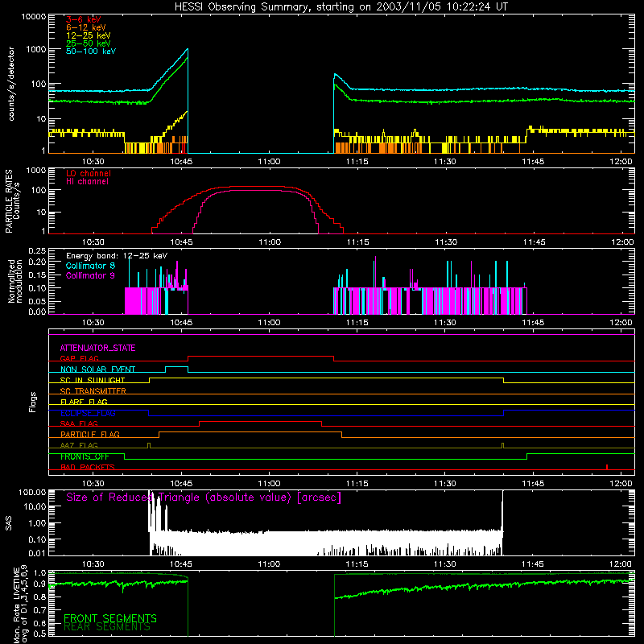Click the Normalized modulation axis label
This screenshot has height=644, width=644.
pos(14,281)
